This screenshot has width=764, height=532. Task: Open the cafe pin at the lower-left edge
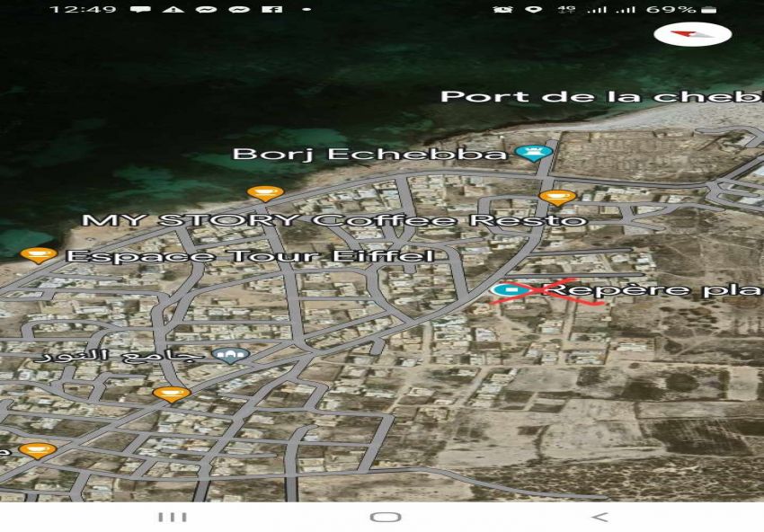coord(37,449)
